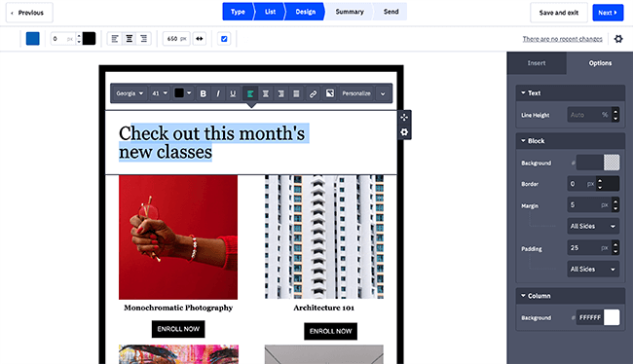Open the font size 41 dropdown
Screen dimensions: 633x364
click(x=160, y=93)
